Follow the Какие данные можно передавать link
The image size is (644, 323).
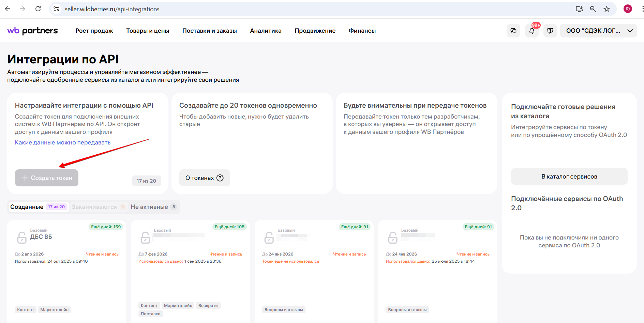[63, 142]
